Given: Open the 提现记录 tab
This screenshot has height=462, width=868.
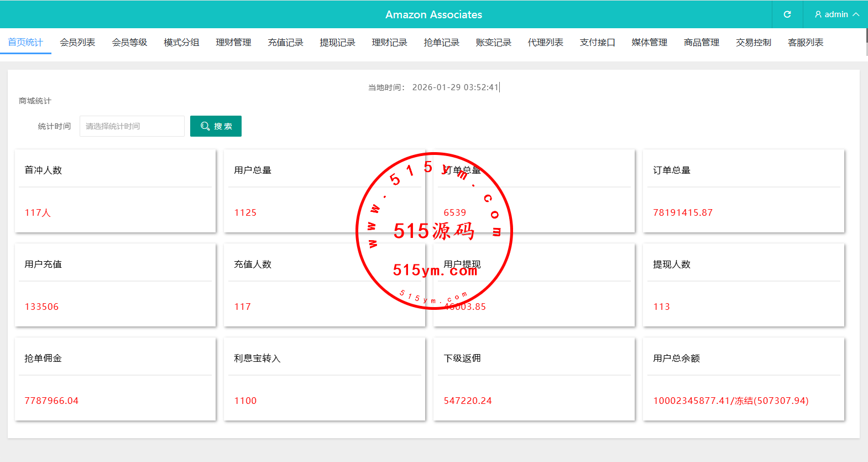Looking at the screenshot, I should click(337, 43).
